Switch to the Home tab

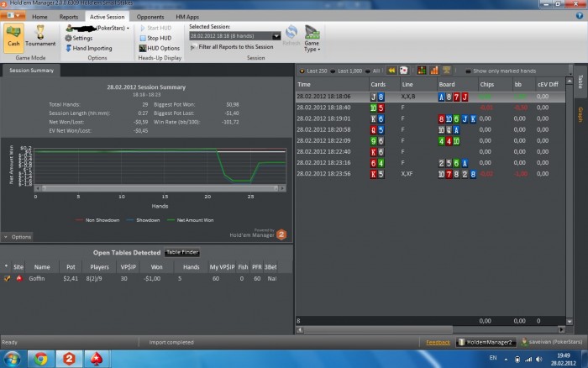pyautogui.click(x=39, y=17)
